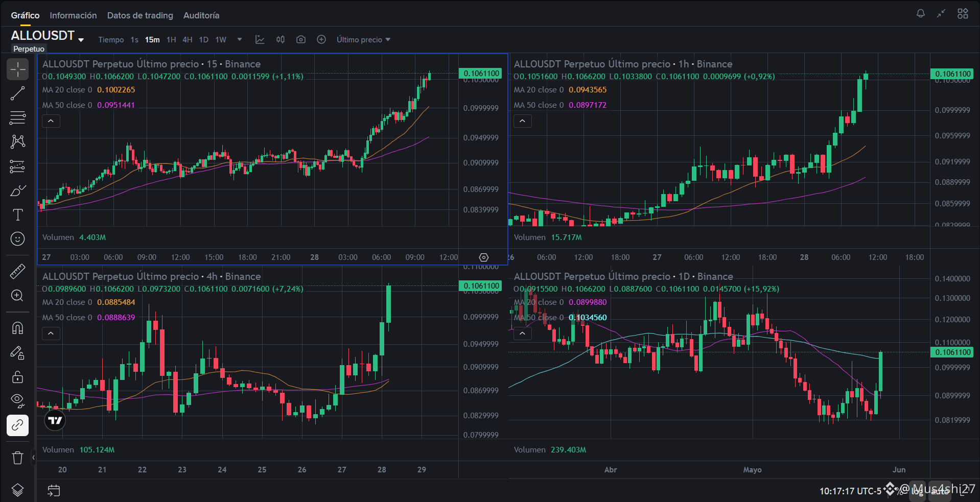This screenshot has height=502, width=980.
Task: Toggle stay in drawing mode pencil lock
Action: (17, 352)
